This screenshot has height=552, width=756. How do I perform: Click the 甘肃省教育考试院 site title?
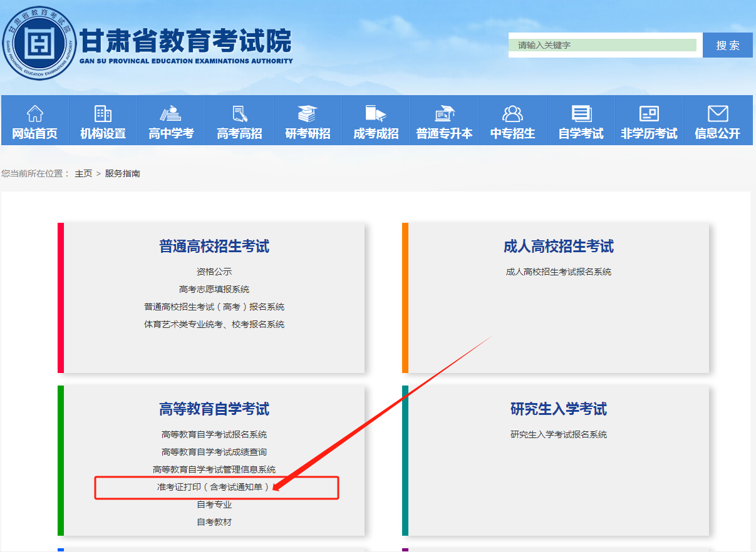pyautogui.click(x=186, y=42)
